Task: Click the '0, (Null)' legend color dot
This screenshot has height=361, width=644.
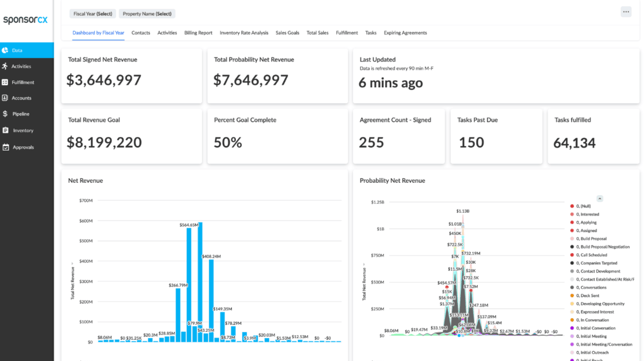Action: click(572, 206)
